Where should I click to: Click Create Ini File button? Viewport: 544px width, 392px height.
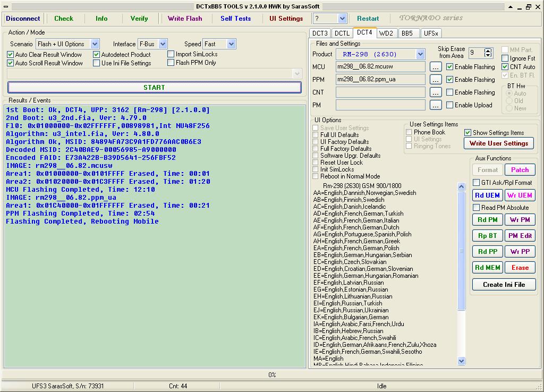(x=504, y=285)
